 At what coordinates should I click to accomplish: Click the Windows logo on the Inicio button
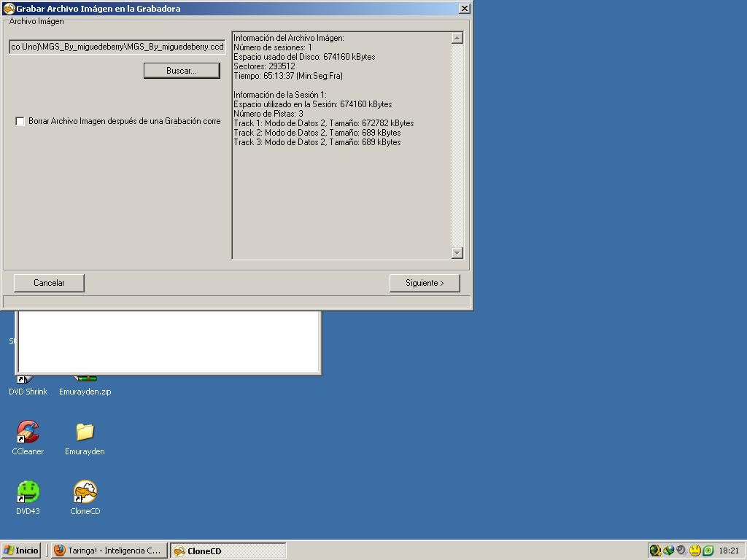[9, 551]
